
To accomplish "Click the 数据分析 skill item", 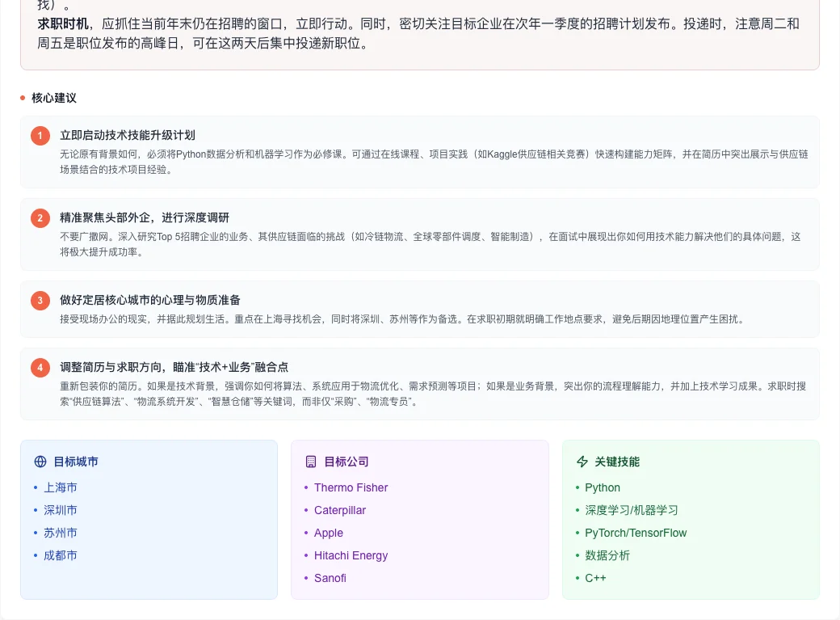I will pyautogui.click(x=607, y=555).
